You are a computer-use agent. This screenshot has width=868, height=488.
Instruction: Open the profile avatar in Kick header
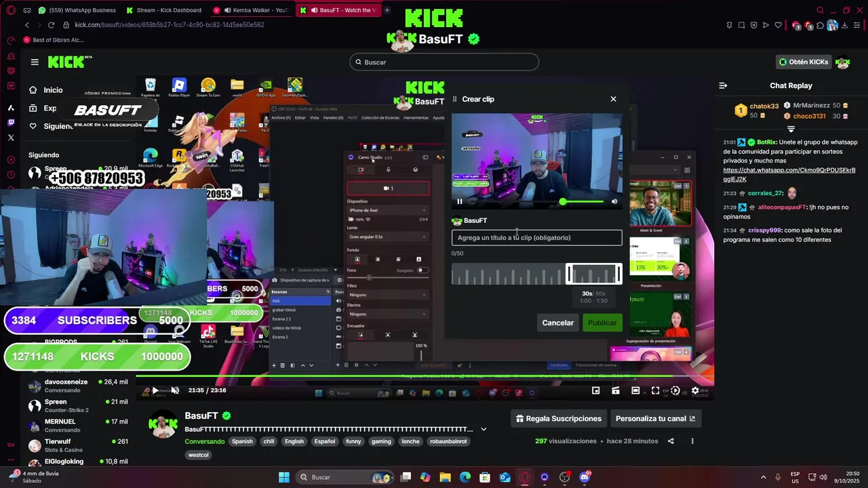coord(843,62)
